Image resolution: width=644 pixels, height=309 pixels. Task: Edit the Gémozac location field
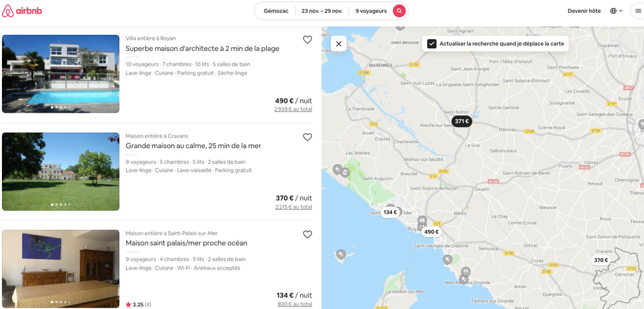point(276,11)
